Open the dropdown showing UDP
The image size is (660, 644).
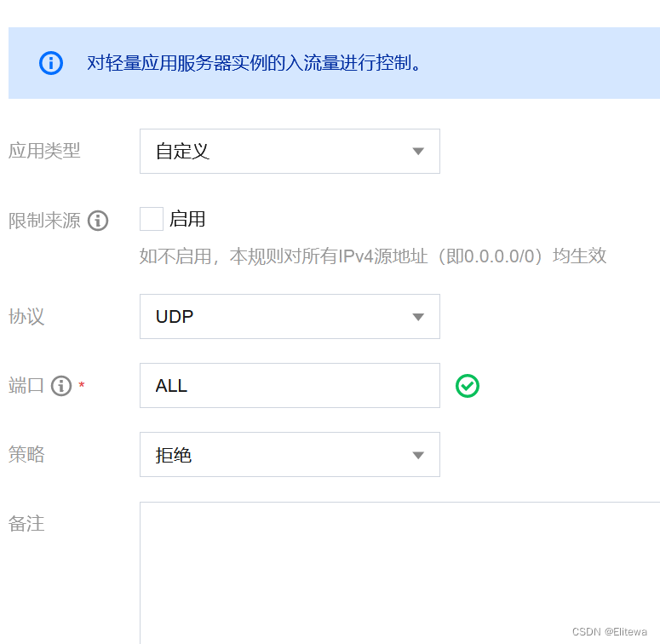point(290,317)
